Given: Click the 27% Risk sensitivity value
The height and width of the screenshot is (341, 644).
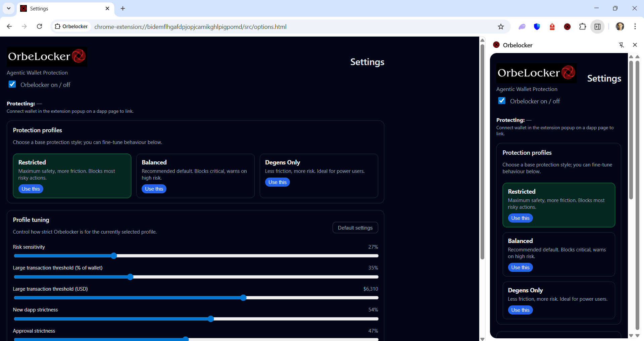Looking at the screenshot, I should click(x=373, y=247).
